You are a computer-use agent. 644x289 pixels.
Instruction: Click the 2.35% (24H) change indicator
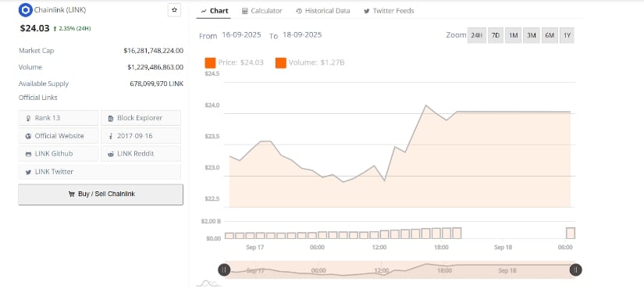coord(72,28)
